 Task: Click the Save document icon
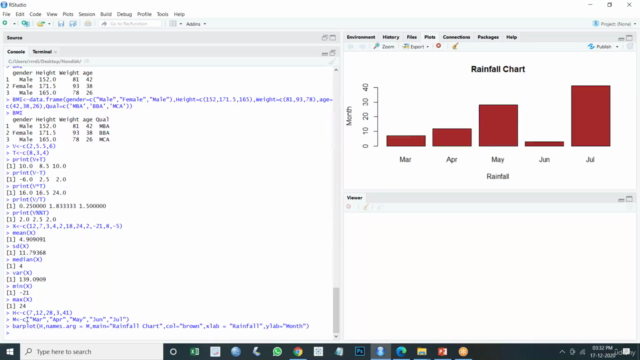(61, 24)
